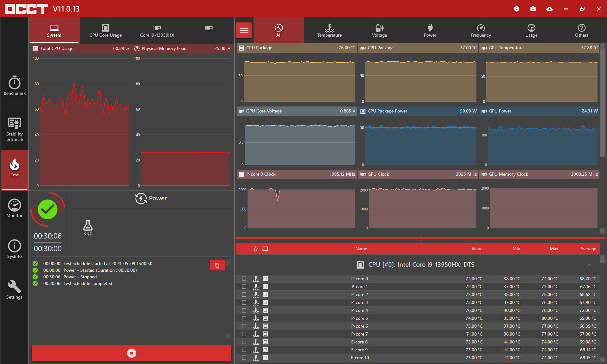This screenshot has width=607, height=364.
Task: Click the green test passed checkmark
Action: tap(47, 209)
